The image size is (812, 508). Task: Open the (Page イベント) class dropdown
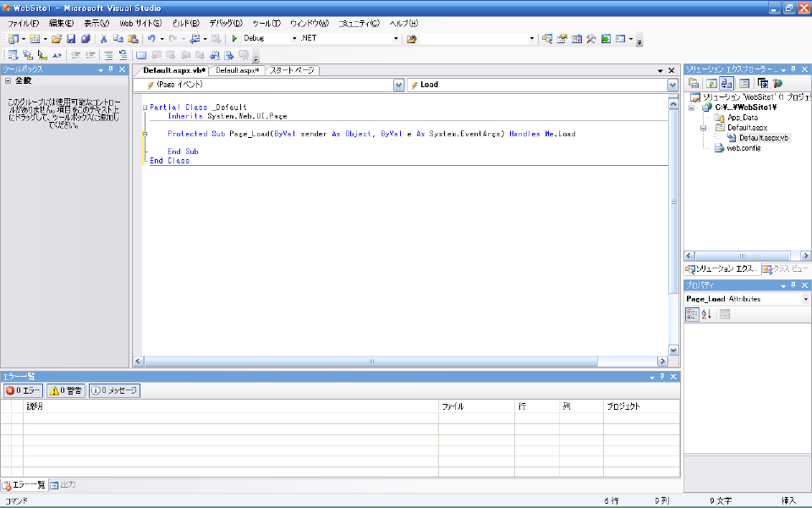[398, 85]
